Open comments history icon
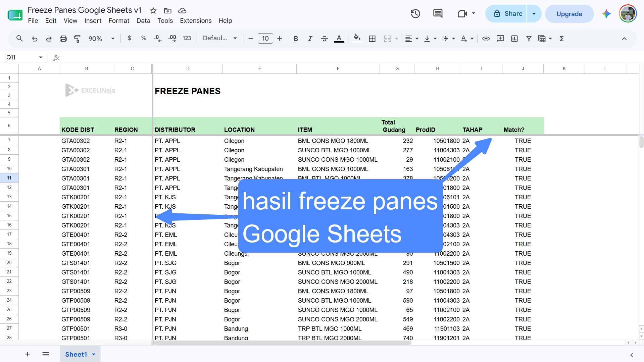Viewport: 644px width, 362px height. pos(438,14)
